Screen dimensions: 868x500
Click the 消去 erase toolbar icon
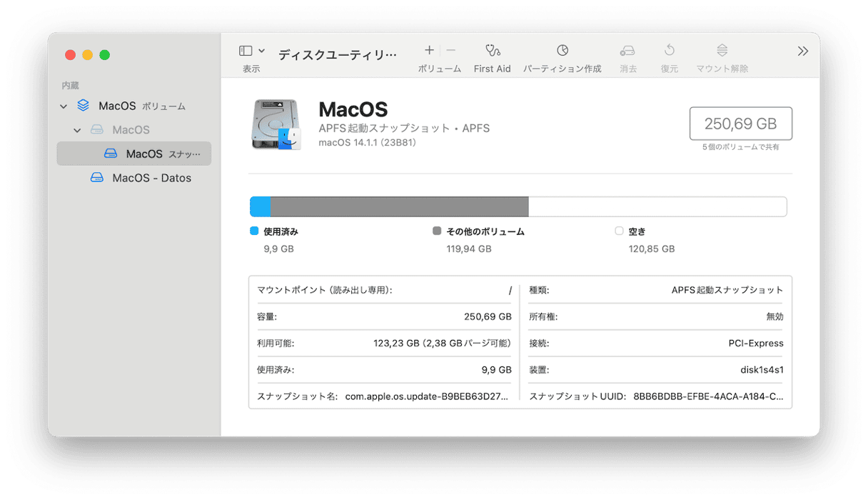[x=627, y=51]
